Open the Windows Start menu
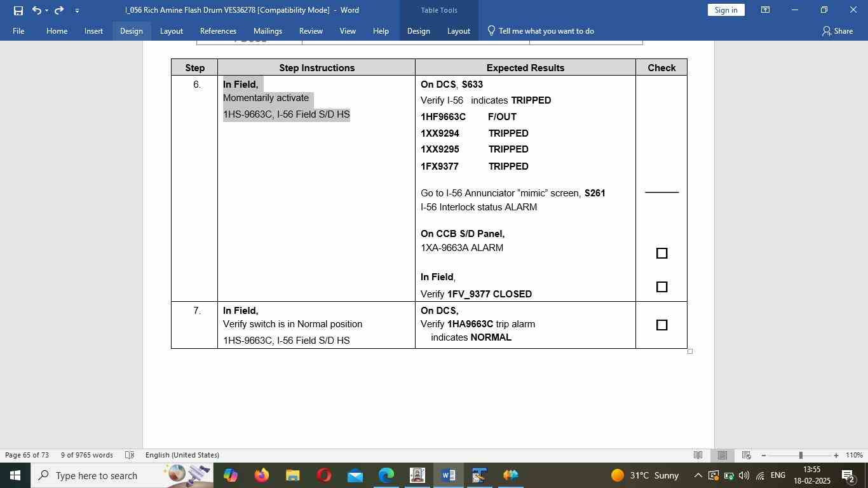Viewport: 868px width, 488px height. [15, 475]
